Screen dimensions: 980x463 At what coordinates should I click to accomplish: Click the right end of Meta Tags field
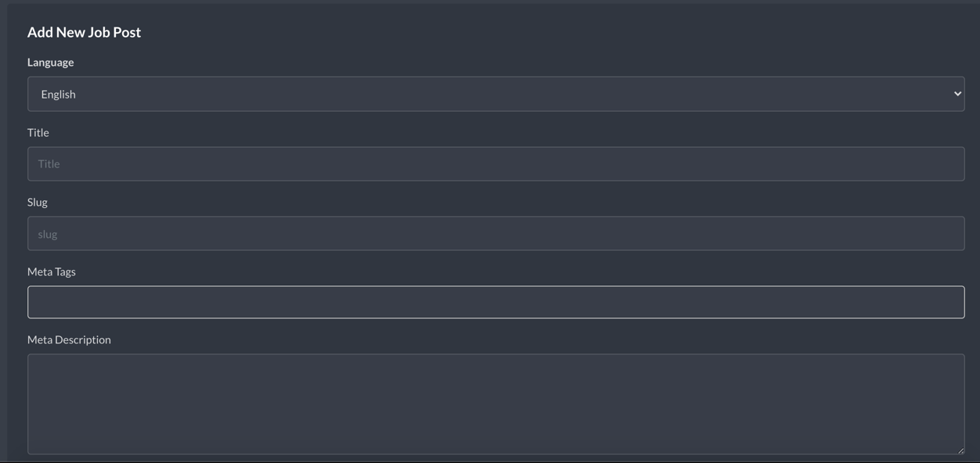tap(951, 302)
